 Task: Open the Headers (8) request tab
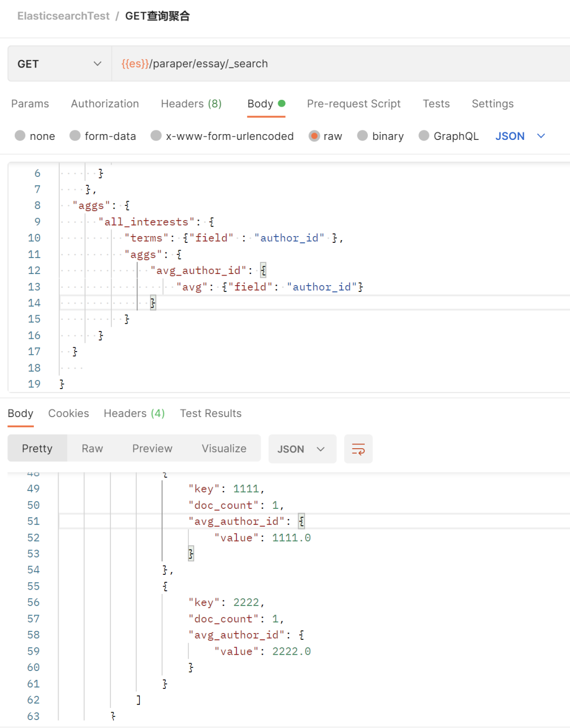point(191,104)
